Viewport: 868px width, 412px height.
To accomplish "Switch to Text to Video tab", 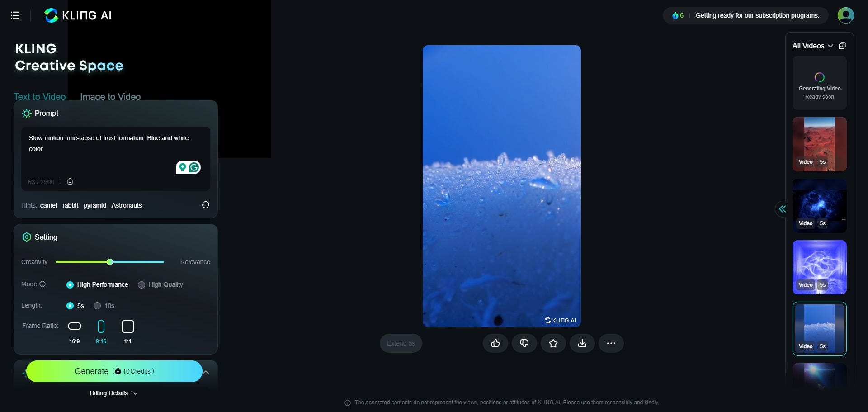I will [39, 96].
